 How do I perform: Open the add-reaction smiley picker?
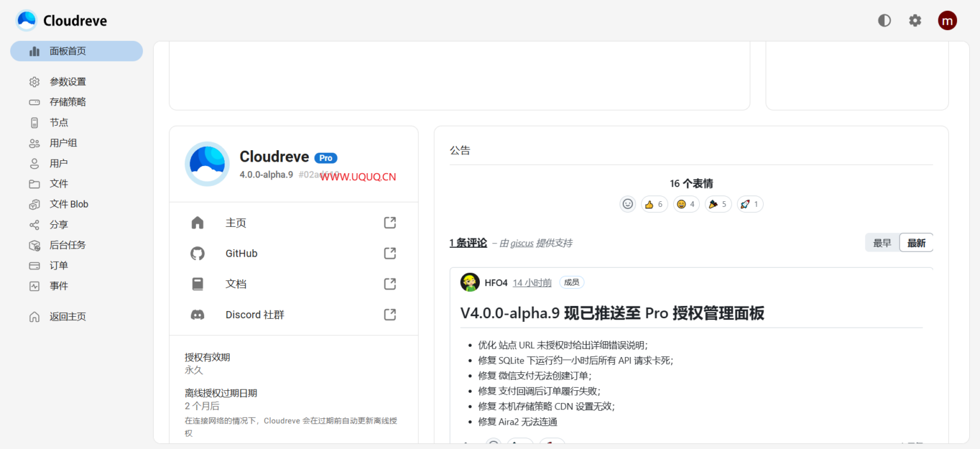627,203
